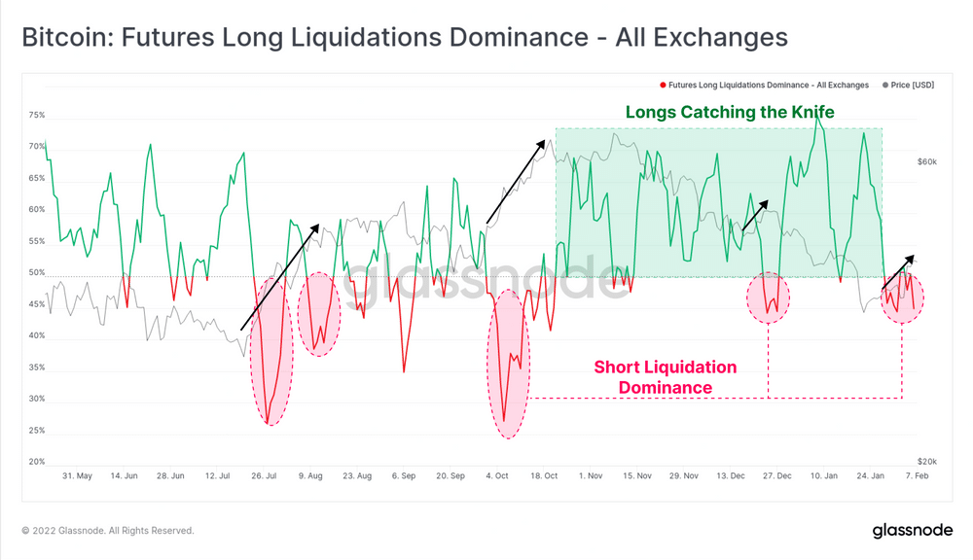Click the pink ellipse above 26. Jul
The width and height of the screenshot is (973, 560).
pos(270,360)
